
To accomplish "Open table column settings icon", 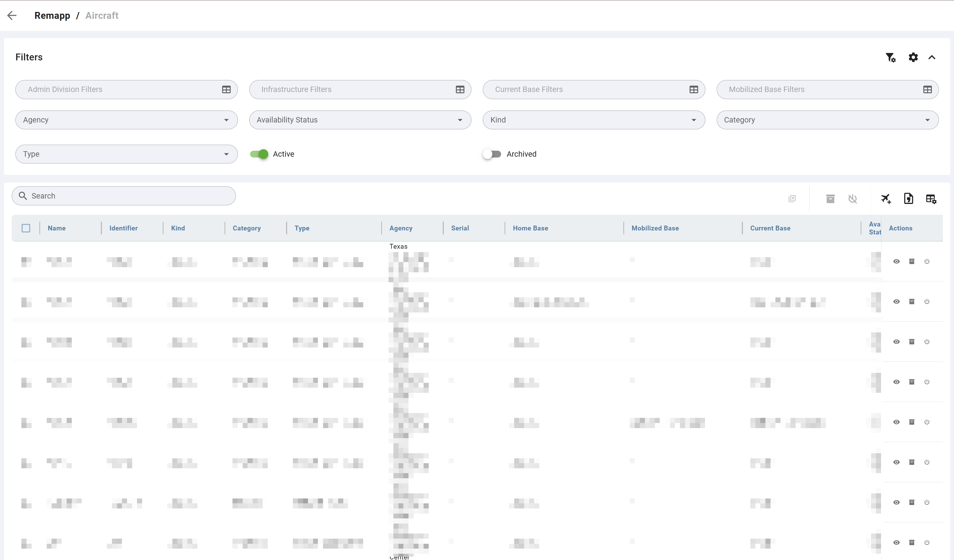I will (x=931, y=199).
